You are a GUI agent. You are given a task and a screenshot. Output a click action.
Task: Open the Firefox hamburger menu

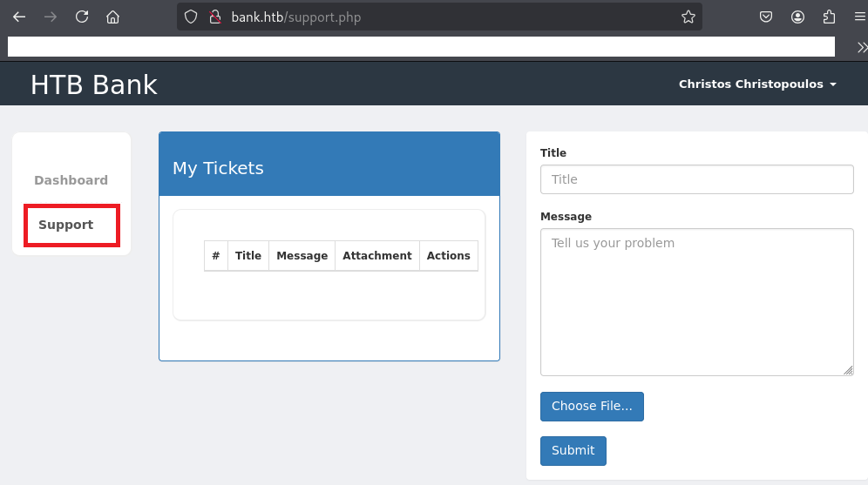point(859,17)
